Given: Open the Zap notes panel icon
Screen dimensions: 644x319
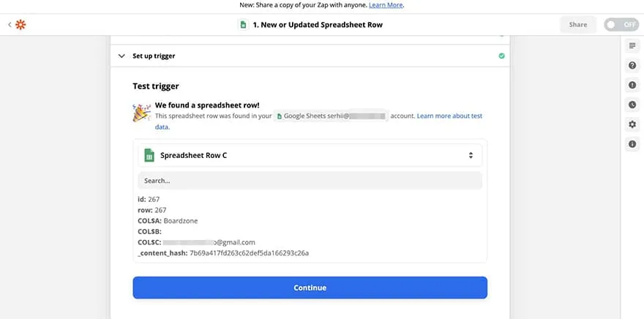Looking at the screenshot, I should coord(632,46).
